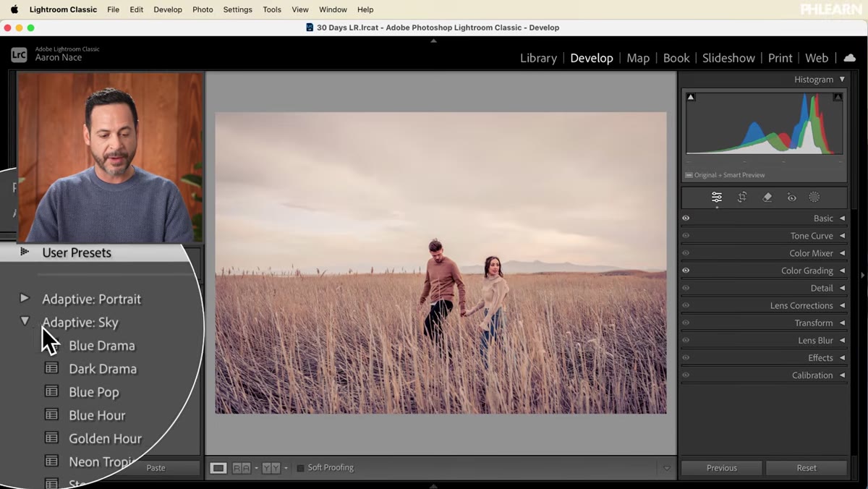Switch to the Web module

pos(817,58)
